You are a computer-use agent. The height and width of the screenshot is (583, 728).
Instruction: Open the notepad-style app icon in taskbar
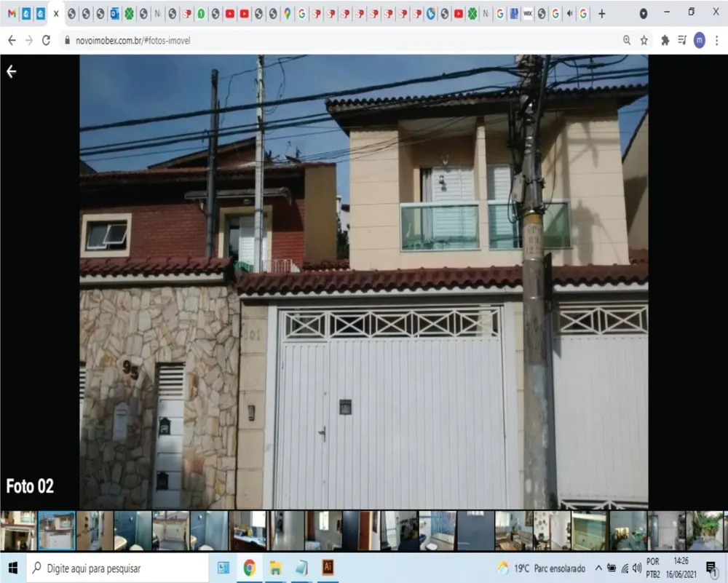click(x=301, y=568)
